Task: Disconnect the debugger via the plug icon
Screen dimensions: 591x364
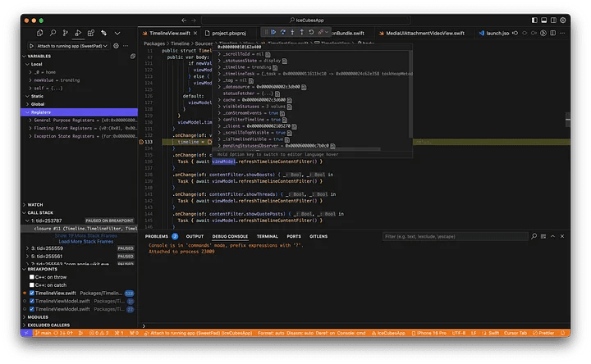Action: click(321, 32)
